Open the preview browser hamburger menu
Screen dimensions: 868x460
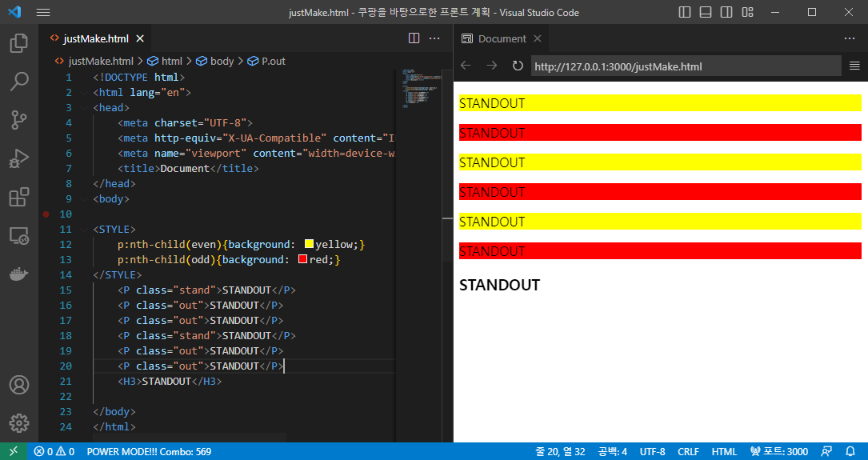(x=854, y=66)
